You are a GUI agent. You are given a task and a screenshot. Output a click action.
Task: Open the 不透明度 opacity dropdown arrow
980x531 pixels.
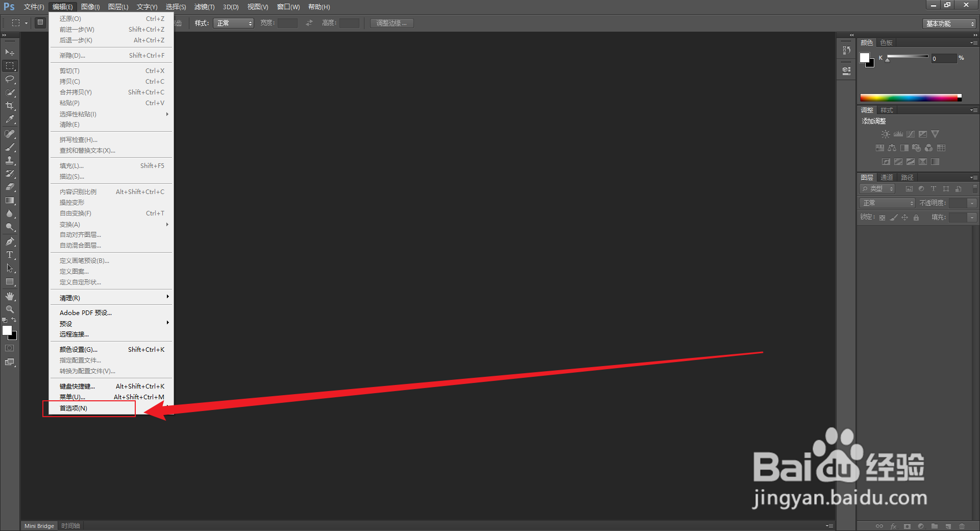(972, 203)
